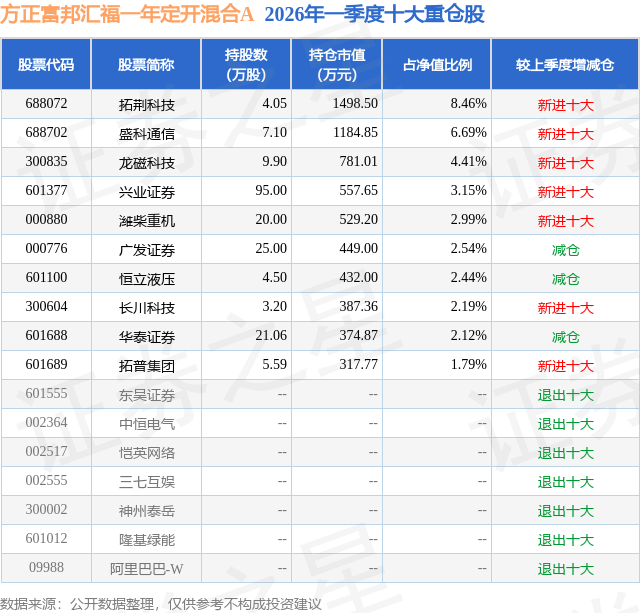Select stock code 09988
The height and width of the screenshot is (613, 640).
tap(46, 567)
